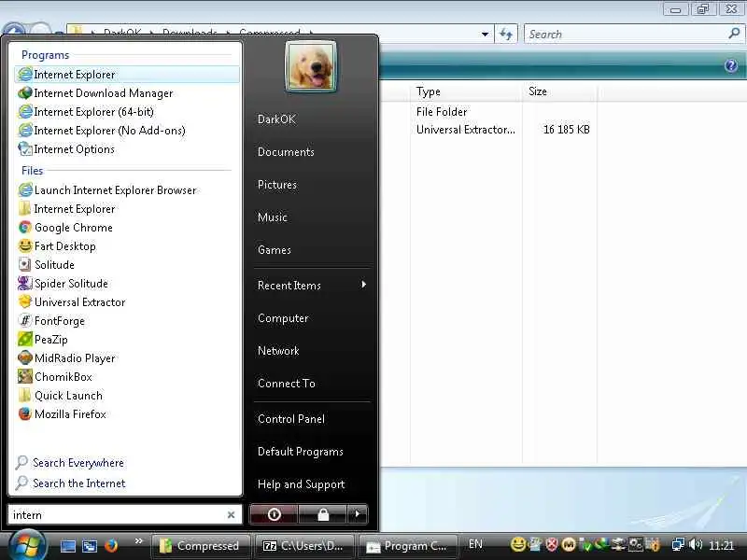Open Internet Explorer folder icon under Files

[x=25, y=208]
